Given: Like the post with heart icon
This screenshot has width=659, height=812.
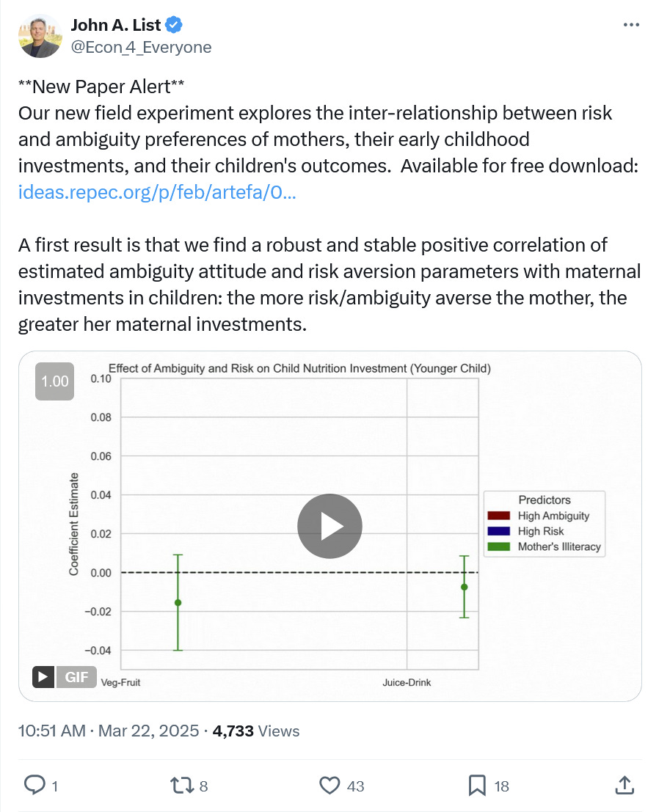Looking at the screenshot, I should point(329,785).
